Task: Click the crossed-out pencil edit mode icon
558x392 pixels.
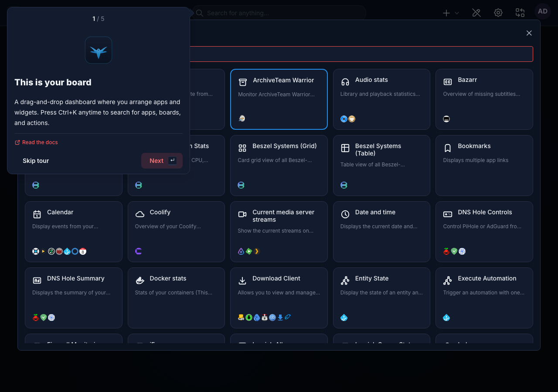Action: 476,13
